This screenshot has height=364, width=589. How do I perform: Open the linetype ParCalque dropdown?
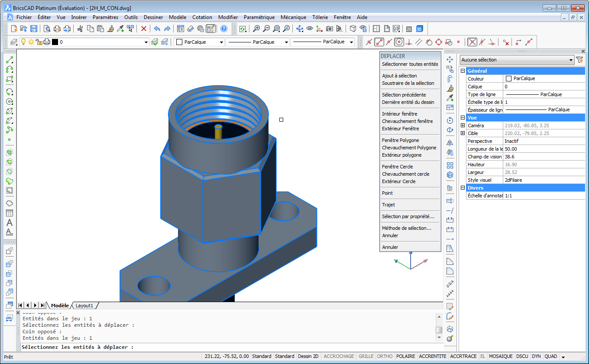click(286, 42)
